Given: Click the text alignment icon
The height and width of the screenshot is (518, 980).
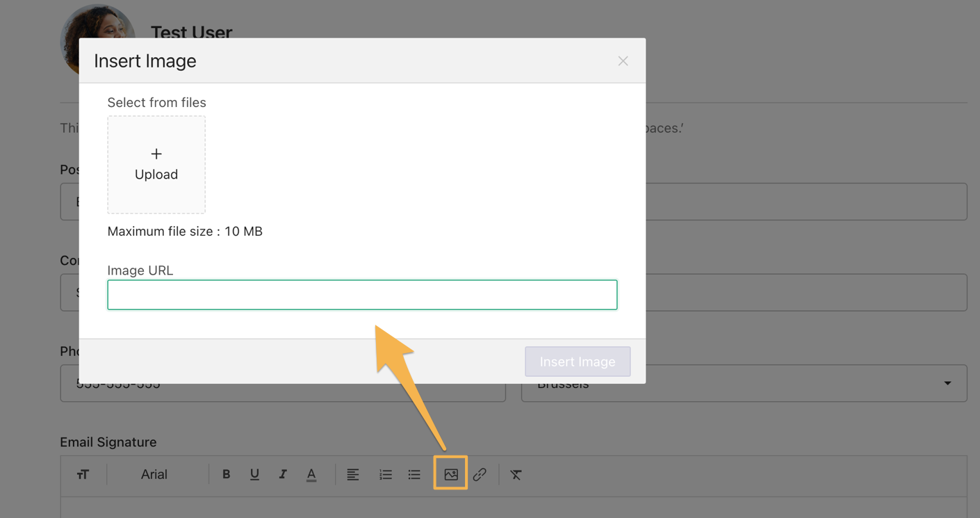Looking at the screenshot, I should point(353,474).
